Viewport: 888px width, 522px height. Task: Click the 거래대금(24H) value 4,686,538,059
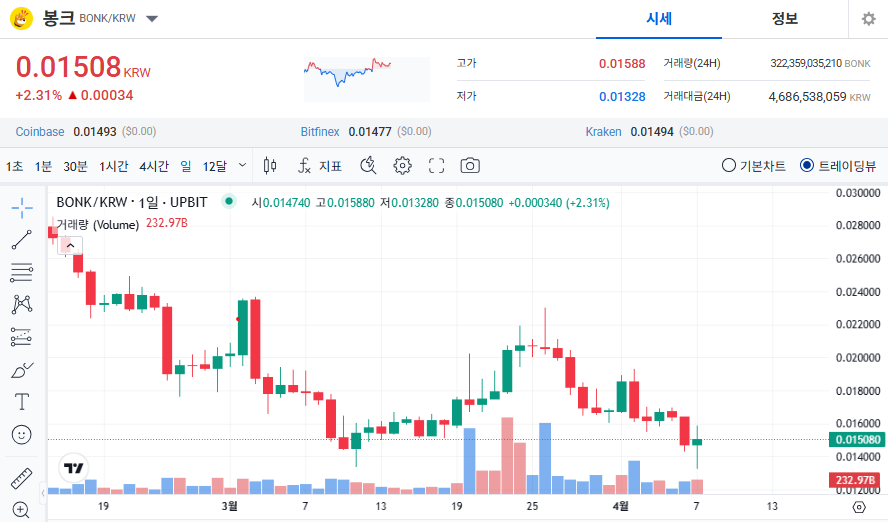click(807, 97)
